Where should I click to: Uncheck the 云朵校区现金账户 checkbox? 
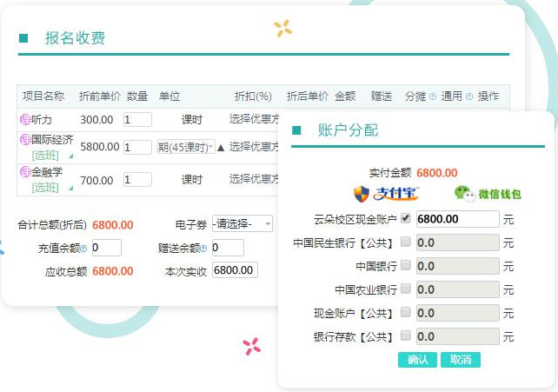pos(406,218)
